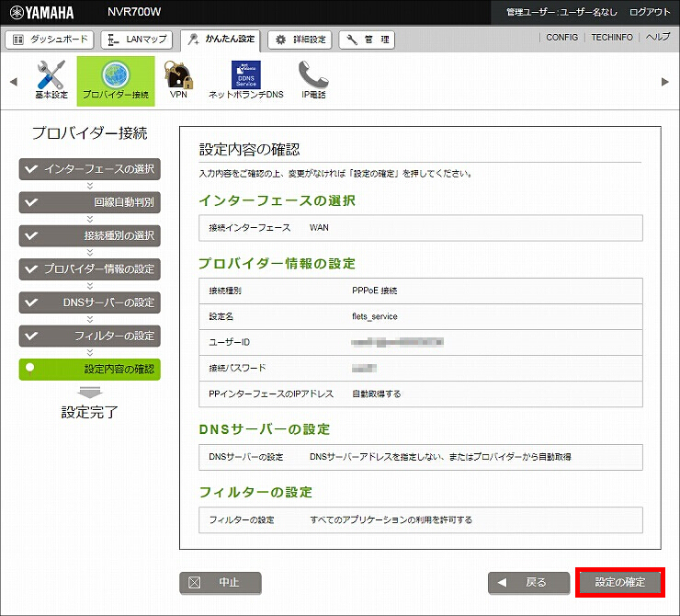Open the TECHINFO link
Viewport: 680px width, 616px height.
(x=612, y=38)
